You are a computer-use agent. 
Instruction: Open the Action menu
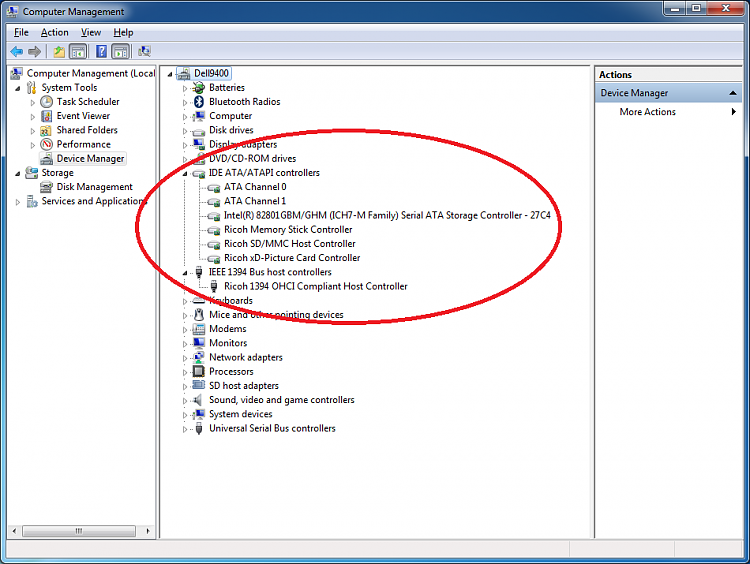coord(55,33)
